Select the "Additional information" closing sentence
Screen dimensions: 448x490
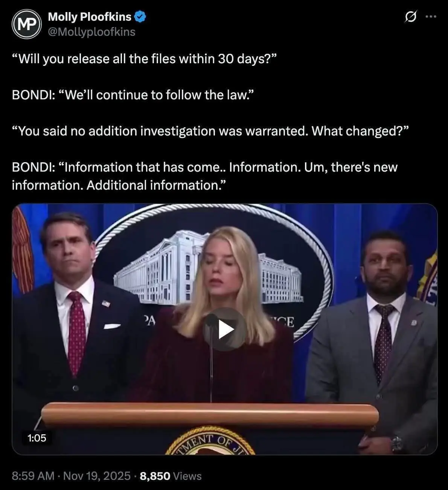click(x=156, y=185)
